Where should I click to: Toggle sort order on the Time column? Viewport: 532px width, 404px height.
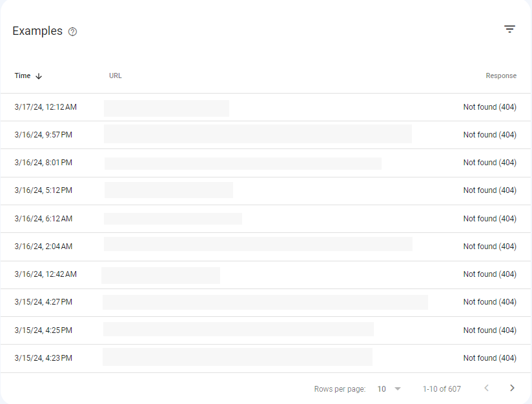click(x=22, y=76)
